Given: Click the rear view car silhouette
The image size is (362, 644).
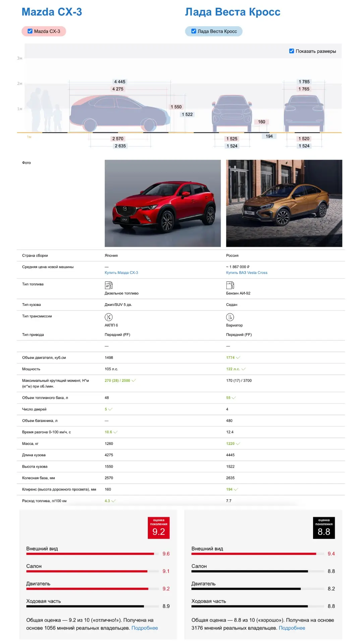Looking at the screenshot, I should point(304,113).
